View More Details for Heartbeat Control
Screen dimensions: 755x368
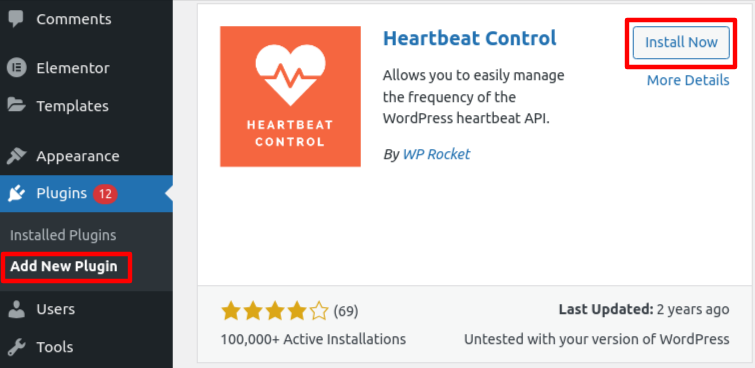point(688,80)
